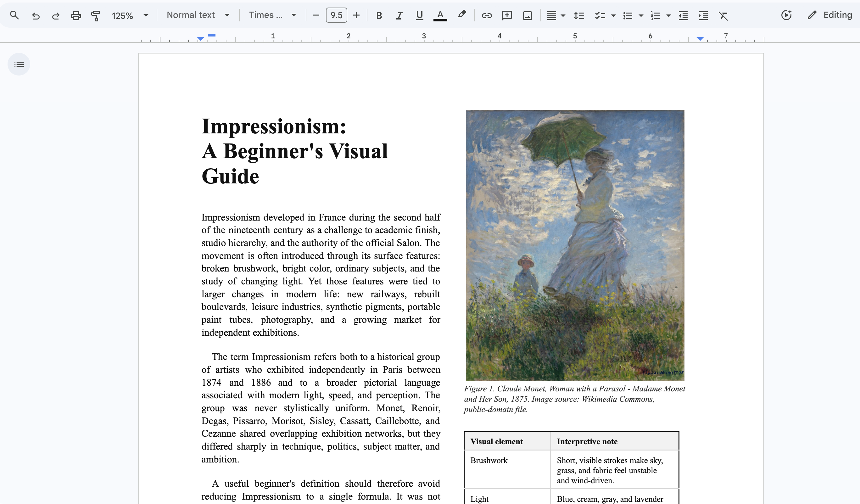This screenshot has width=860, height=504.
Task: Click the 'Interpretive note' table header cell
Action: coord(615,441)
